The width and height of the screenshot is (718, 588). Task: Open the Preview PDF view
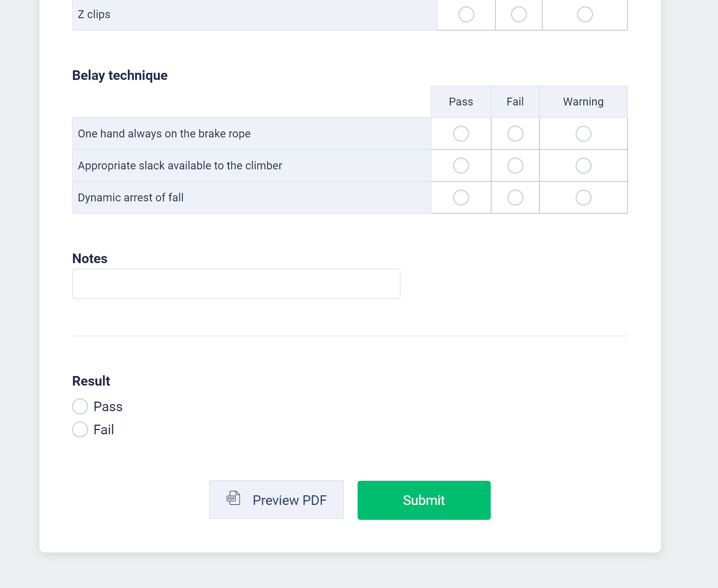point(277,500)
